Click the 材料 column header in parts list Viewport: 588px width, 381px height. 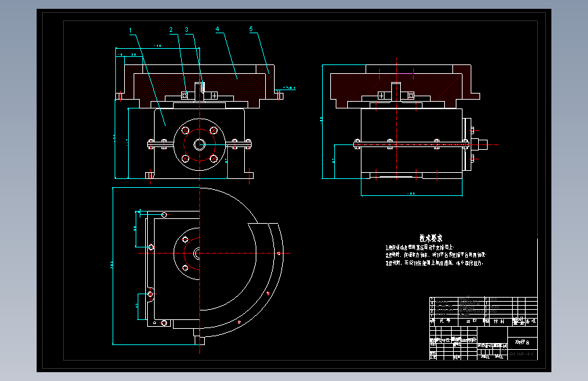[x=498, y=321]
